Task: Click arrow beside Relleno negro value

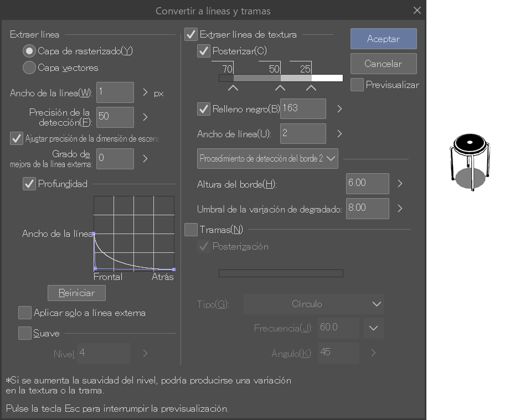Action: [339, 109]
